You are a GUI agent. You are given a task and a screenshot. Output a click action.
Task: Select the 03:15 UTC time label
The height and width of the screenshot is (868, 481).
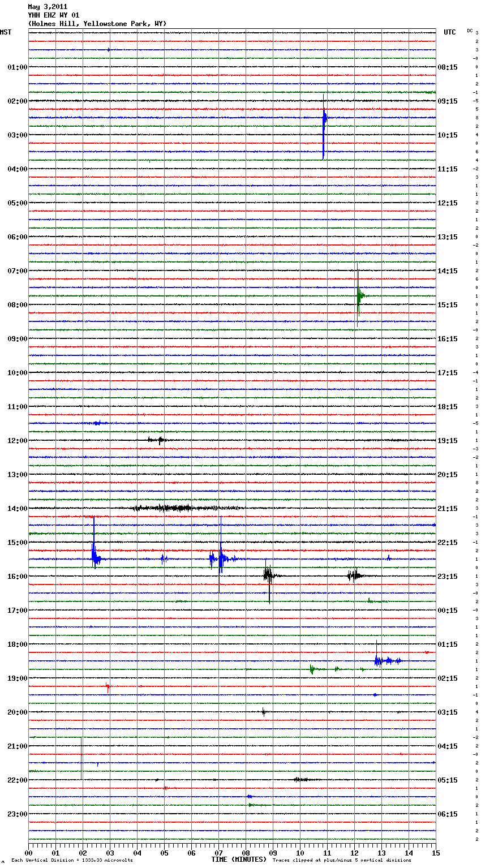(448, 712)
